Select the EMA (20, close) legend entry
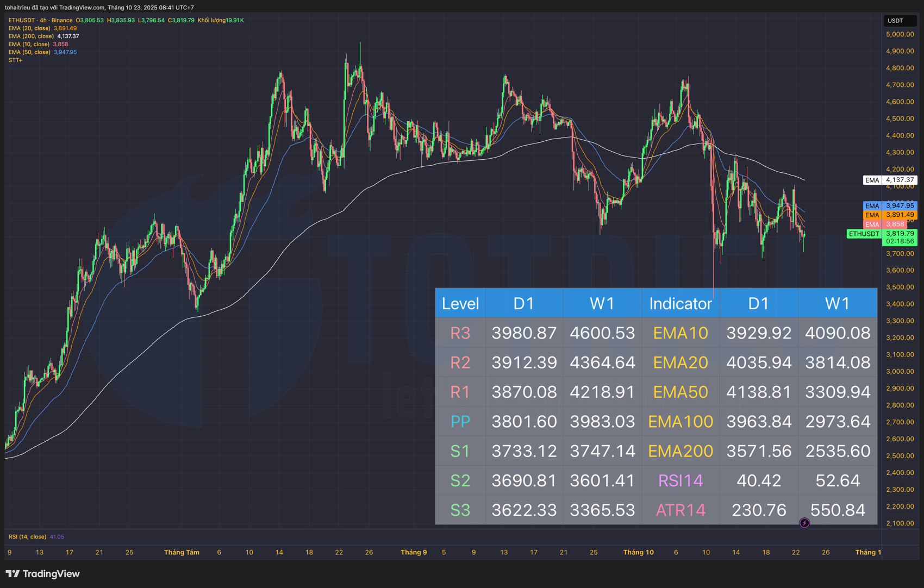 pyautogui.click(x=29, y=28)
